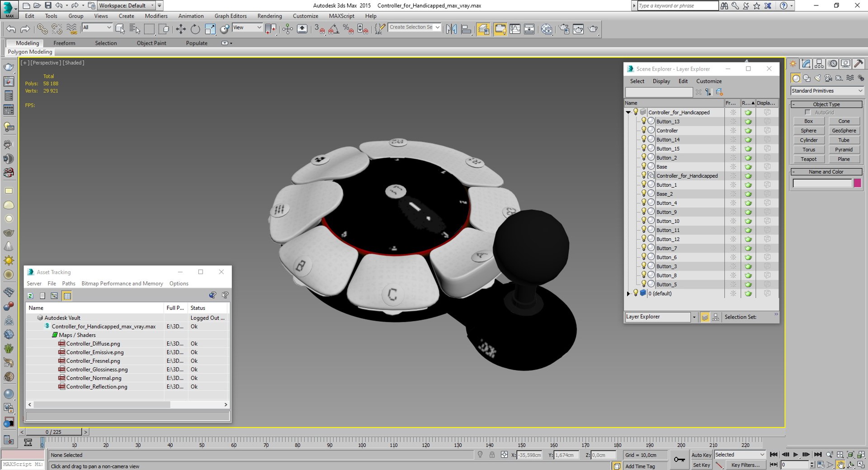Click the object color swatch
This screenshot has height=470, width=868.
tap(857, 183)
